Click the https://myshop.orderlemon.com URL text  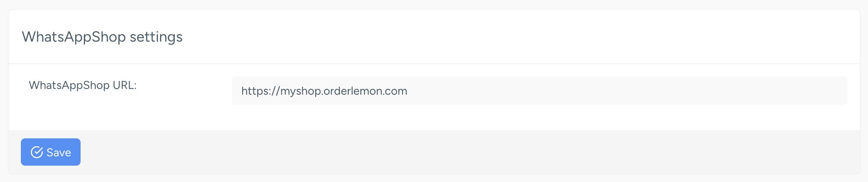(324, 91)
